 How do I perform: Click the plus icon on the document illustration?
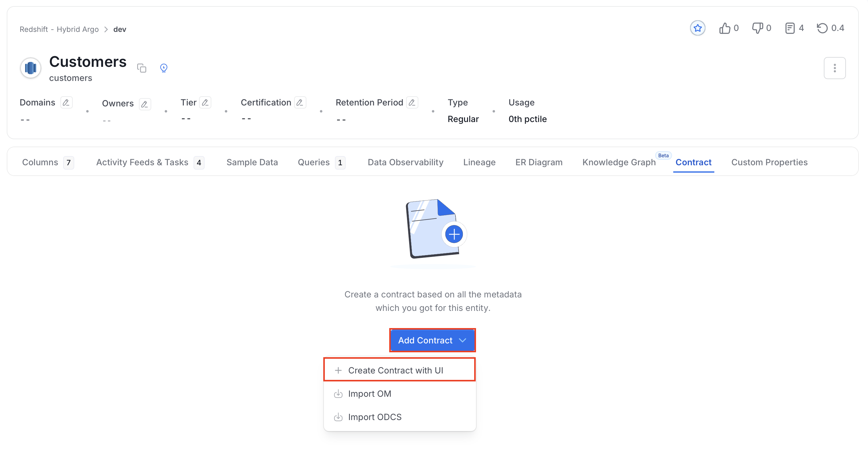click(x=454, y=235)
